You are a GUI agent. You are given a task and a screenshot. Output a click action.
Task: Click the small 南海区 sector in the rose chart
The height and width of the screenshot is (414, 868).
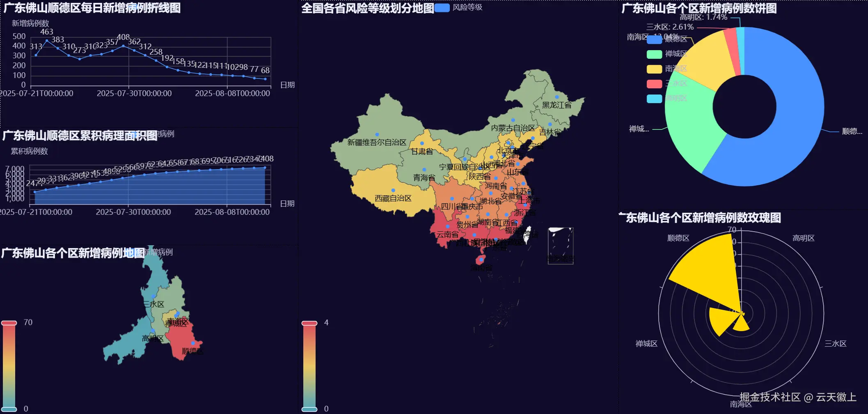pos(742,324)
